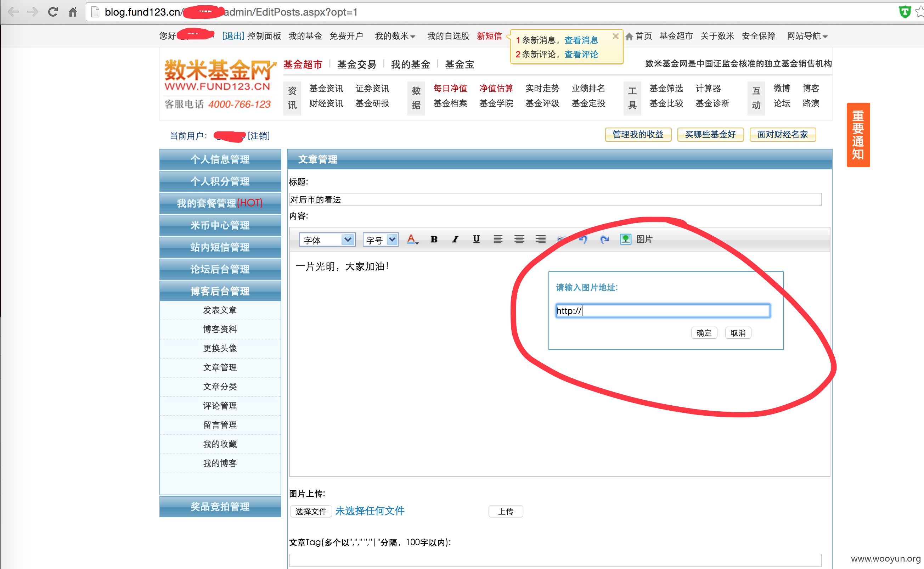
Task: Center align text in editor
Action: 519,240
